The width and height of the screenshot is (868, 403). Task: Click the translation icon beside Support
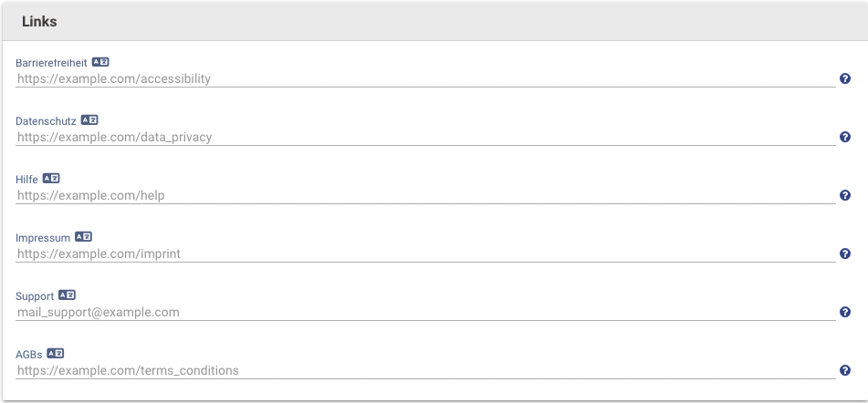pyautogui.click(x=67, y=295)
